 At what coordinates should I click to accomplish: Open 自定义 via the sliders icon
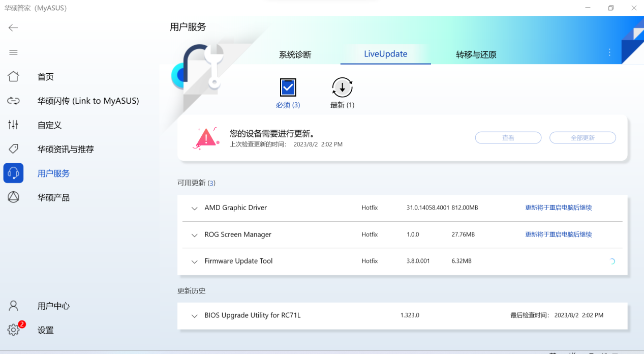[x=13, y=125]
